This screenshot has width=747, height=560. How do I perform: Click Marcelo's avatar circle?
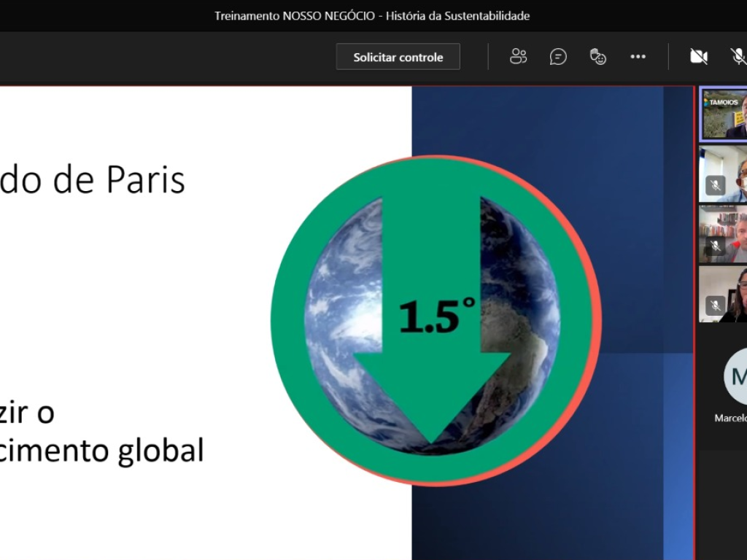(737, 376)
